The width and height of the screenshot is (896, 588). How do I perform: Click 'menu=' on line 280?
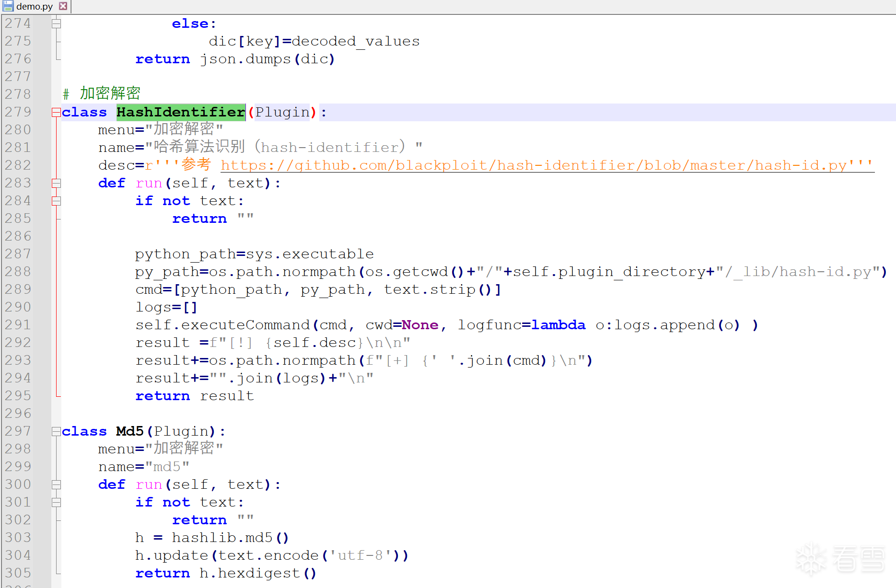(x=121, y=130)
